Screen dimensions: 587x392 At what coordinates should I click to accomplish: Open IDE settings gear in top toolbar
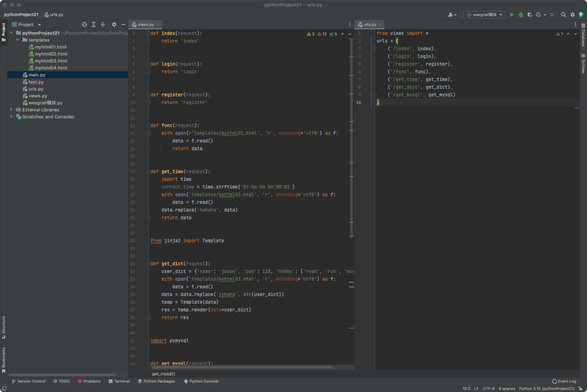pyautogui.click(x=572, y=15)
